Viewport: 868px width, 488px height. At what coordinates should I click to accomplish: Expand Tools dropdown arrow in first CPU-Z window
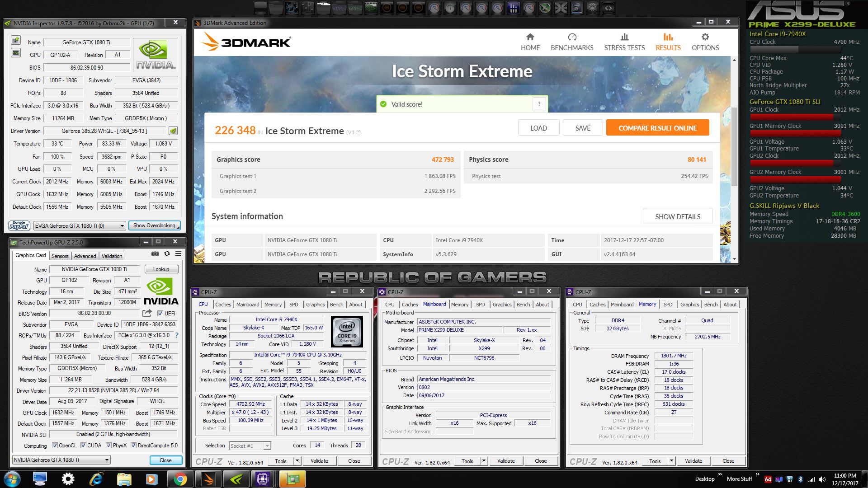(297, 461)
